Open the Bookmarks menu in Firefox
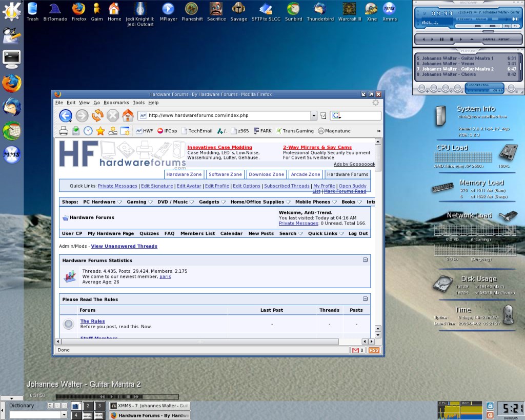Viewport: 525px width, 420px height. [x=116, y=103]
